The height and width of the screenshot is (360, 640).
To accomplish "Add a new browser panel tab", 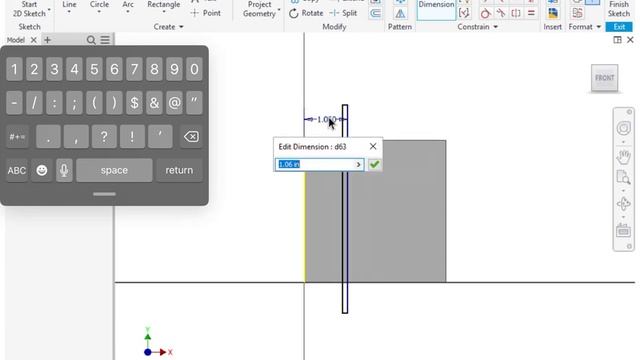I will tap(47, 40).
